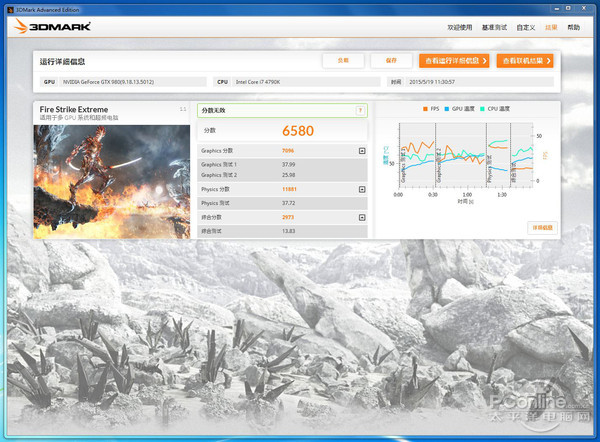The image size is (600, 442).
Task: Click Graphics test 1 value 37.99
Action: coord(289,164)
